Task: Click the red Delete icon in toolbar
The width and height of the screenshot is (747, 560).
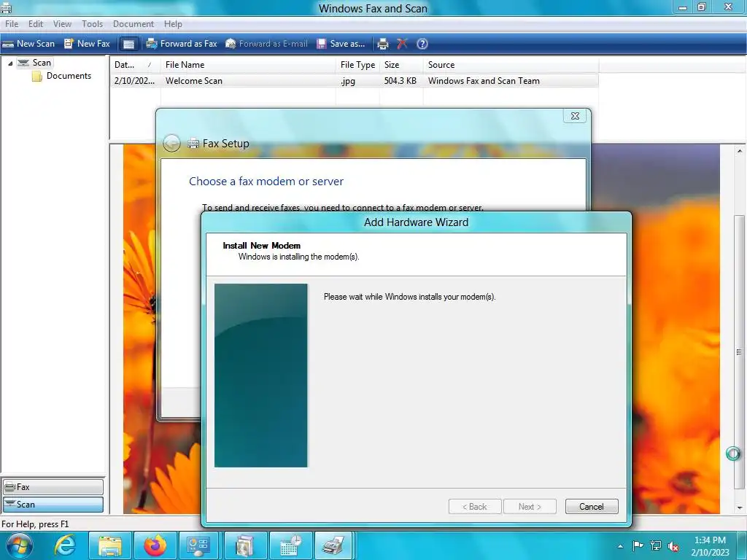Action: [x=402, y=44]
